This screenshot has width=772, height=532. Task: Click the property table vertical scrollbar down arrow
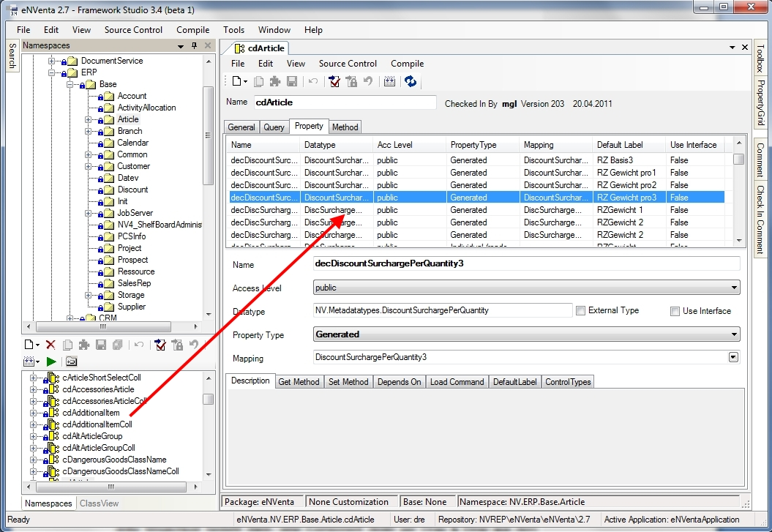pyautogui.click(x=739, y=241)
